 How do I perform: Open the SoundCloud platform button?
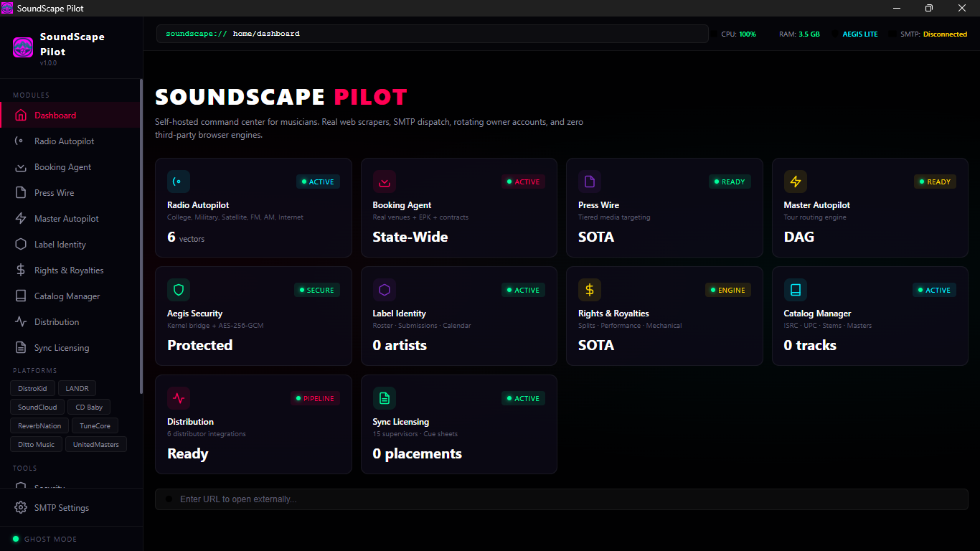(x=37, y=407)
